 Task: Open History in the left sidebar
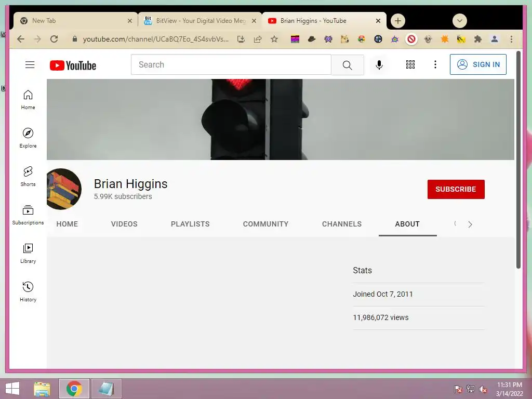(x=28, y=292)
